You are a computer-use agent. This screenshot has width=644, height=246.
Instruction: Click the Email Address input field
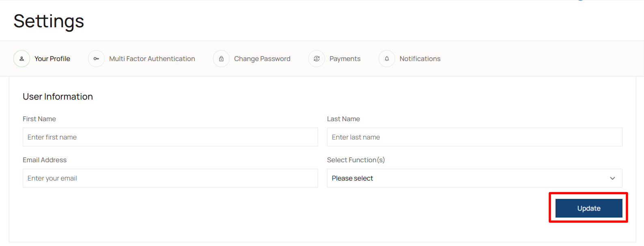(170, 178)
